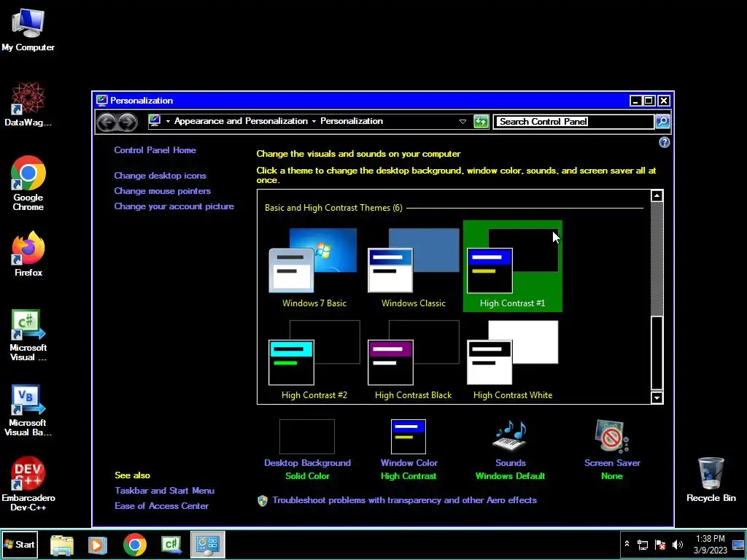This screenshot has width=747, height=560.
Task: Select the High Contrast White theme
Action: point(513,359)
